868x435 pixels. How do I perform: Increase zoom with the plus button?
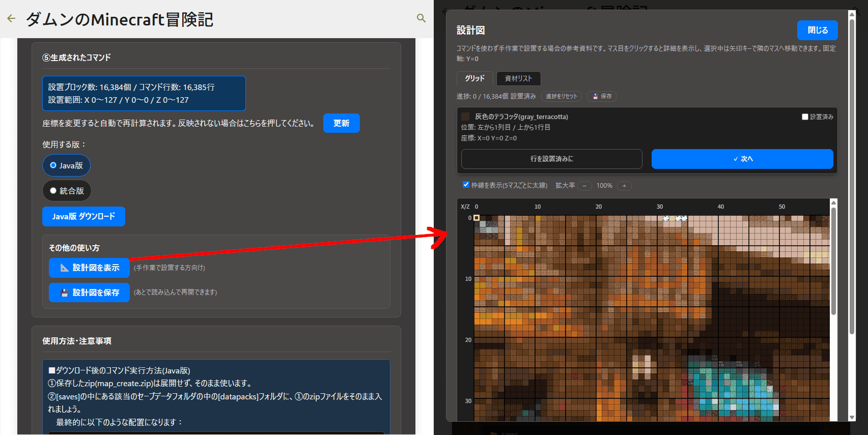(x=624, y=186)
